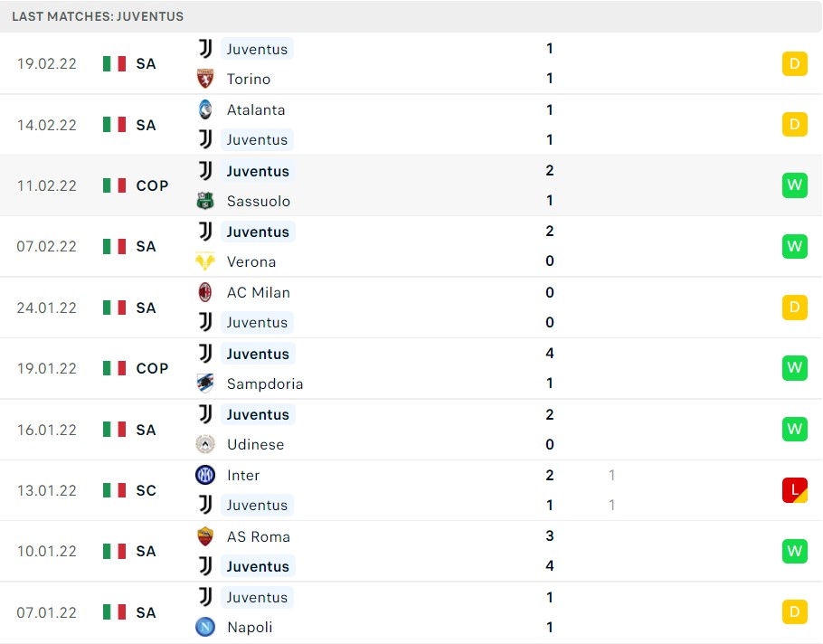Click the W badge for the AS Roma match
The image size is (823, 644).
[795, 551]
